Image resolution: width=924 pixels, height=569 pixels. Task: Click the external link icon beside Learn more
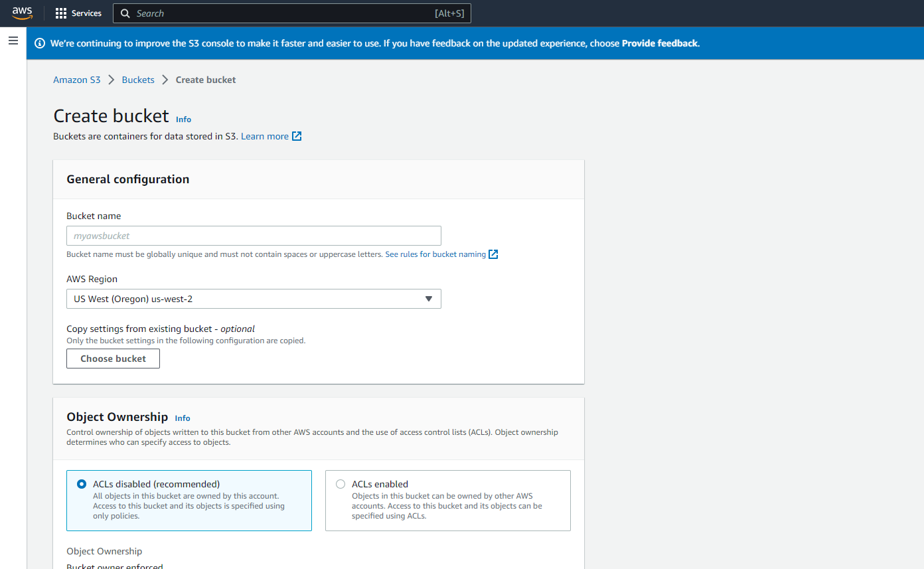coord(297,136)
